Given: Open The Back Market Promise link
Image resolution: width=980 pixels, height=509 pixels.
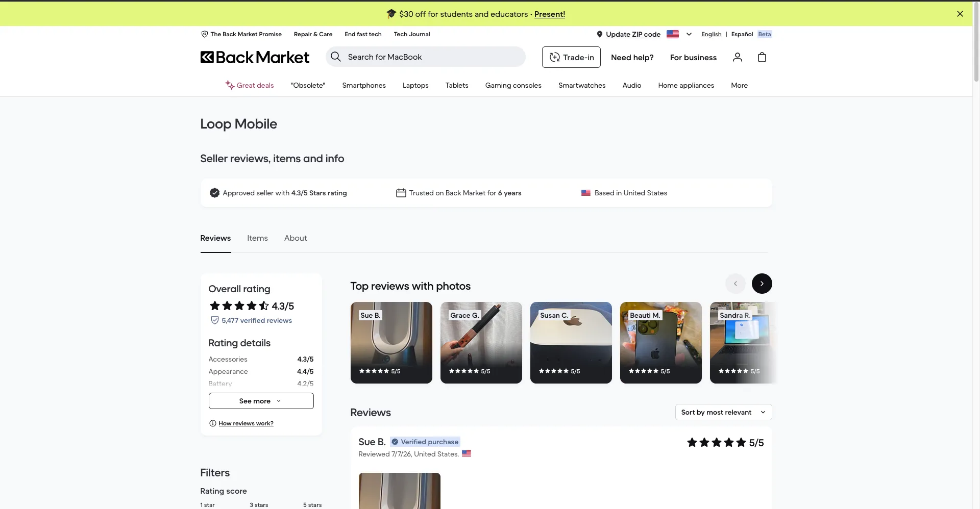Looking at the screenshot, I should (246, 34).
